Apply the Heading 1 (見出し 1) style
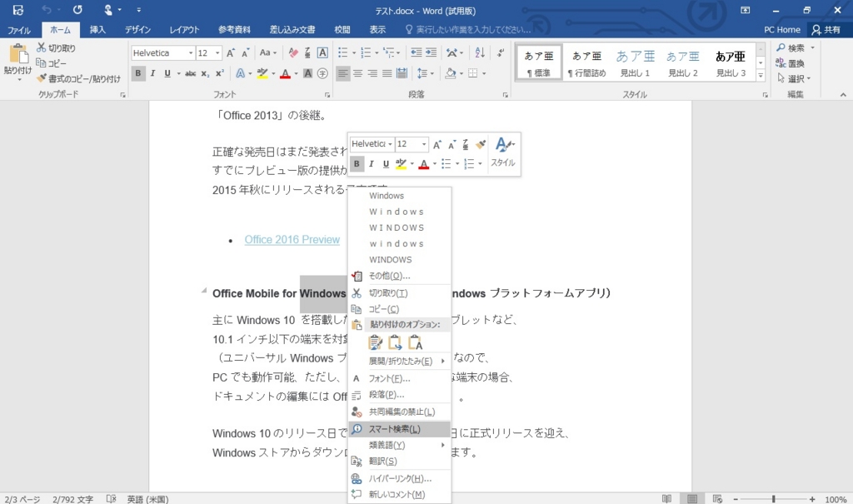Screen dimensions: 853x504 pos(635,63)
